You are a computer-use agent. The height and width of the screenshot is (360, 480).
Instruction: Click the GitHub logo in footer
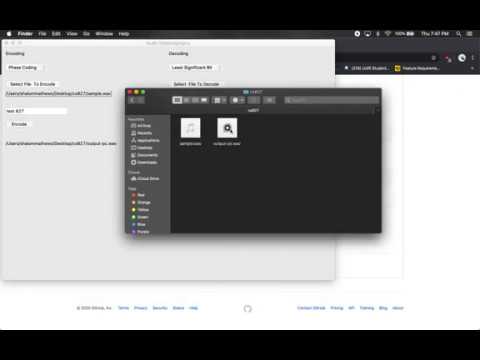pos(247,308)
